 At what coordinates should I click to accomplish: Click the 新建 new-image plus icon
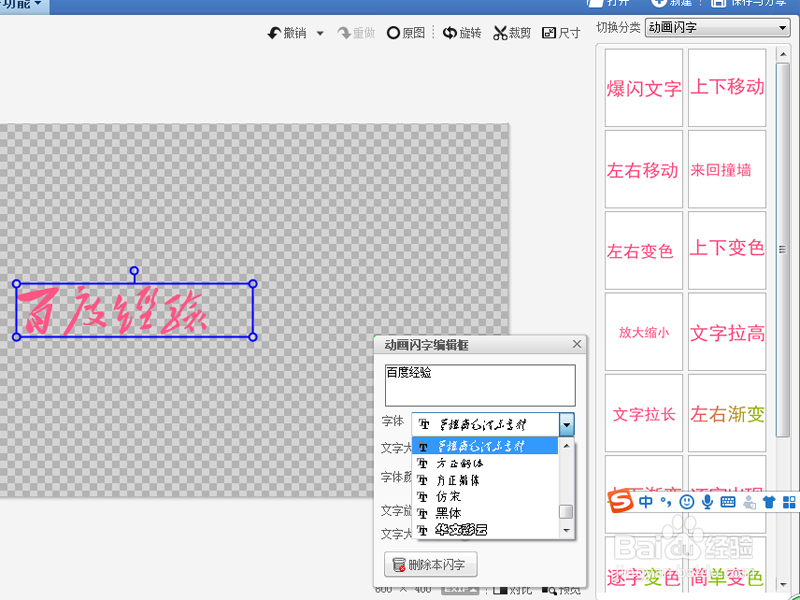coord(659,3)
